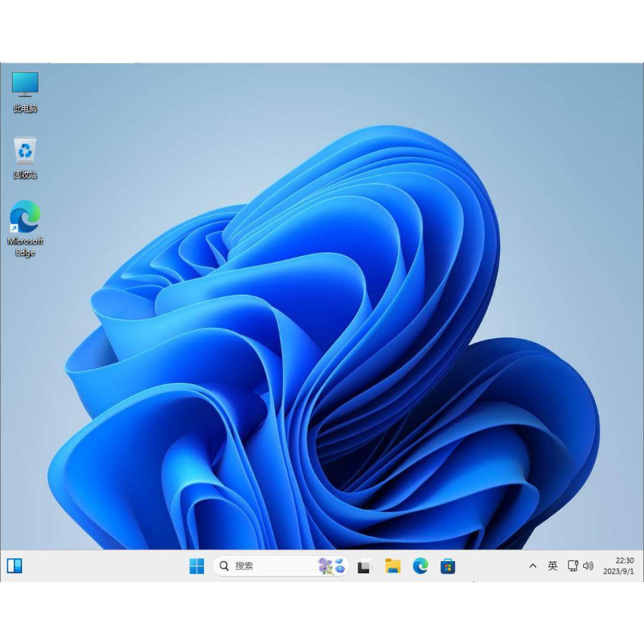Open Microsoft Store from the taskbar
Screen dimensions: 644x644
(448, 566)
